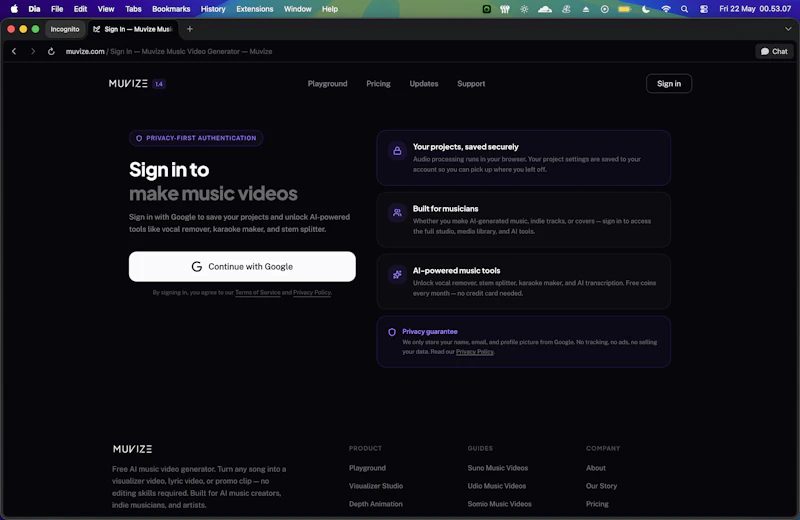Click the eject icon in menu bar
This screenshot has width=800, height=520.
pyautogui.click(x=586, y=9)
